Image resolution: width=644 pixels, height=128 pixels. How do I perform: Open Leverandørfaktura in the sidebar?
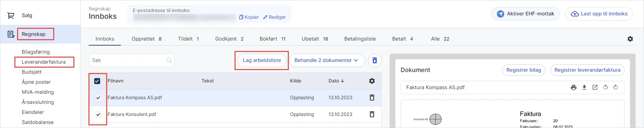(44, 62)
